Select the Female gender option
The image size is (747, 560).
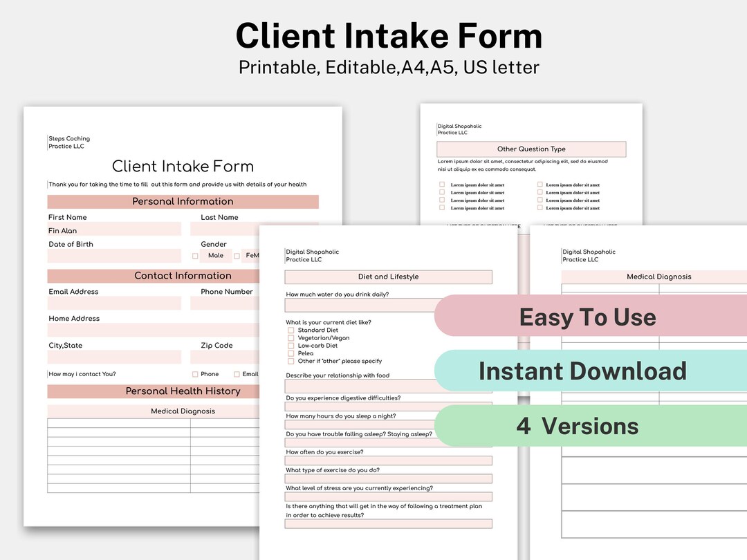[x=236, y=255]
